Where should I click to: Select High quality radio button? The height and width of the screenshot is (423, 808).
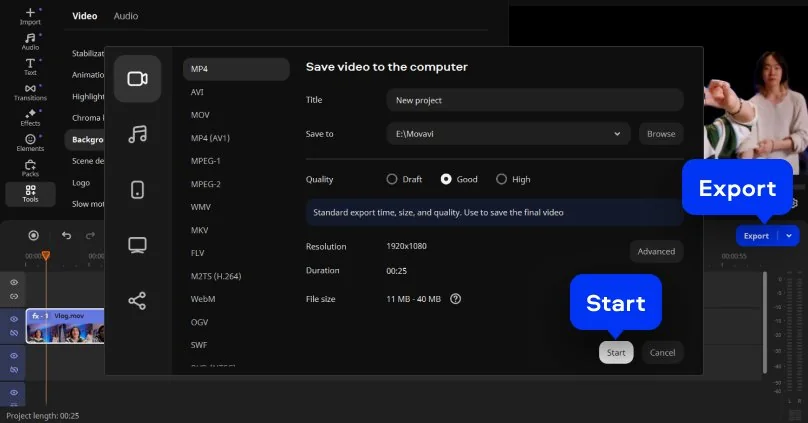click(502, 179)
